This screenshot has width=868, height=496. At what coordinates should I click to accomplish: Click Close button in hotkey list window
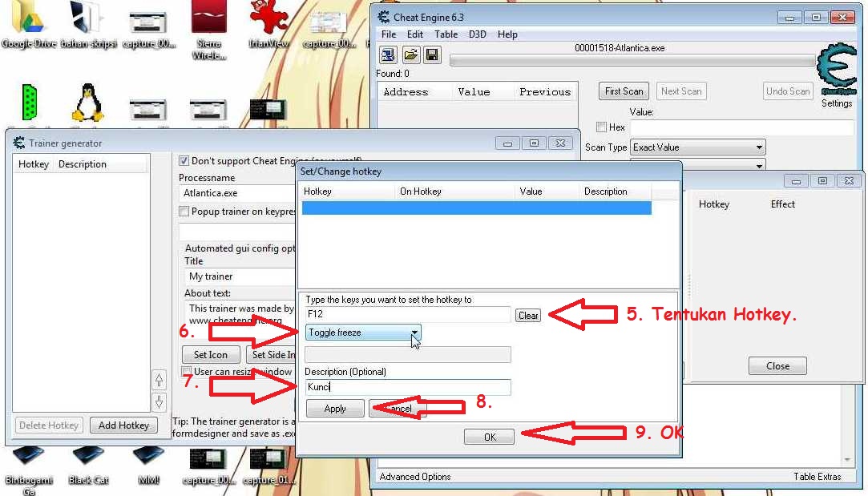tap(777, 366)
